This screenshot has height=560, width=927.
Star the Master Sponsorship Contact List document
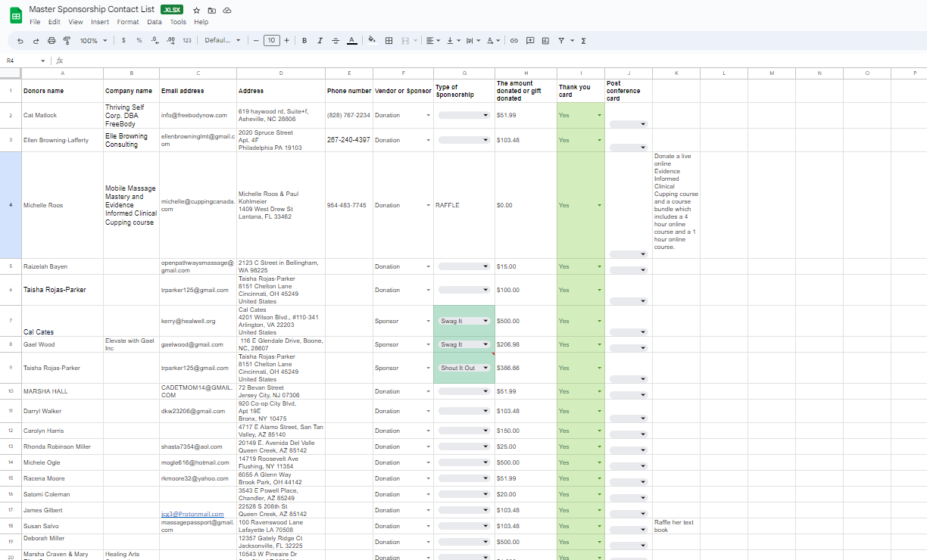[197, 11]
